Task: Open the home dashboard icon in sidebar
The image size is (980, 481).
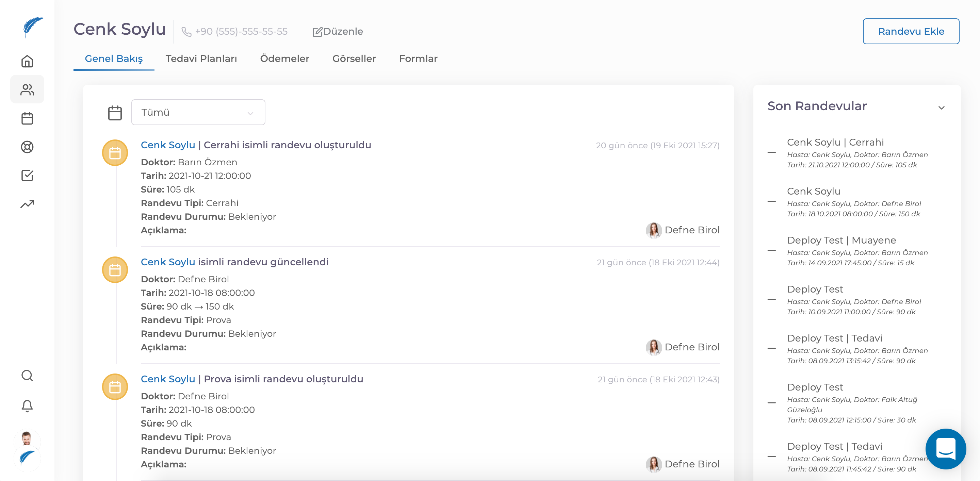Action: (x=27, y=61)
